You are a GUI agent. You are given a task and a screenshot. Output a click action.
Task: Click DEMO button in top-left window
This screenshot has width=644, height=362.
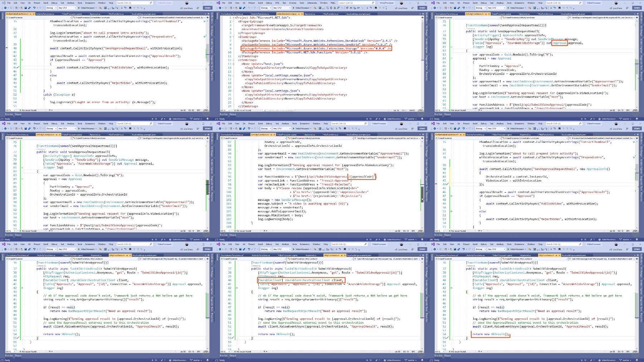(208, 8)
